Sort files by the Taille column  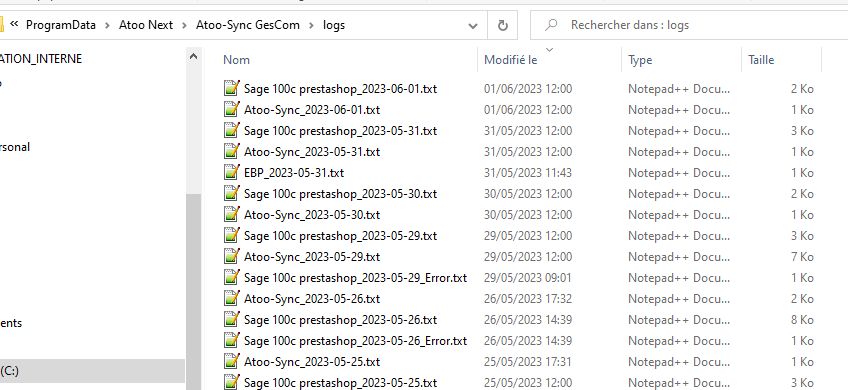click(x=761, y=60)
